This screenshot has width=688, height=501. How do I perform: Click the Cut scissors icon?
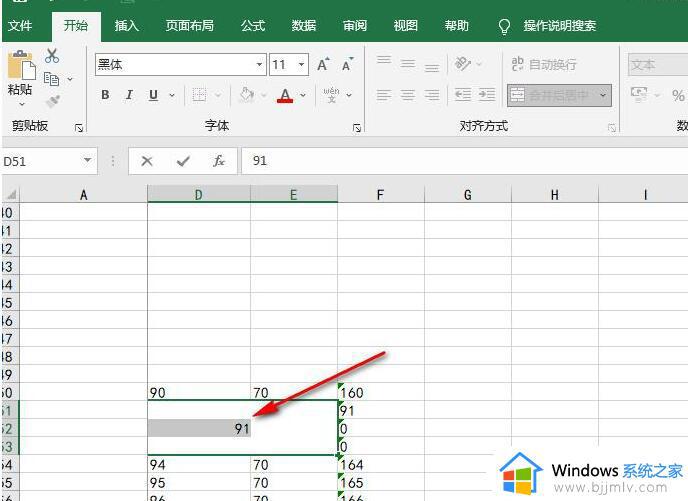point(52,56)
